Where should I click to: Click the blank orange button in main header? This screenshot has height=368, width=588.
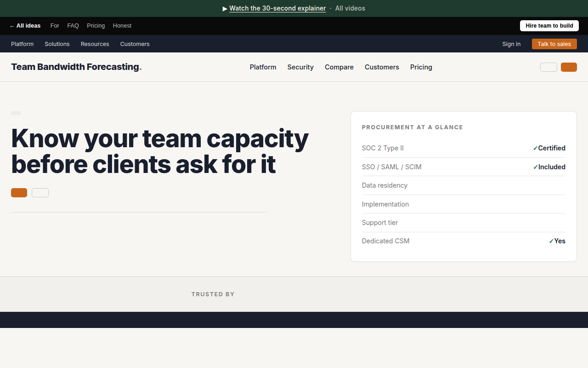click(569, 67)
